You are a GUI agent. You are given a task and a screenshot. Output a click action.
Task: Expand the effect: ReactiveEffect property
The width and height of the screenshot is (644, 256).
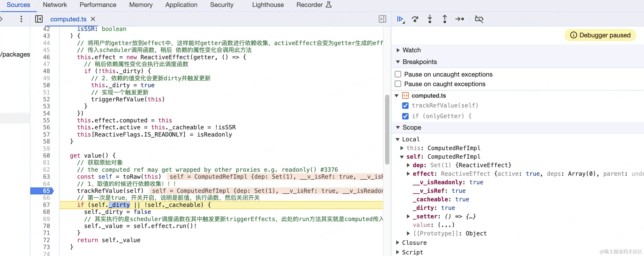click(408, 174)
